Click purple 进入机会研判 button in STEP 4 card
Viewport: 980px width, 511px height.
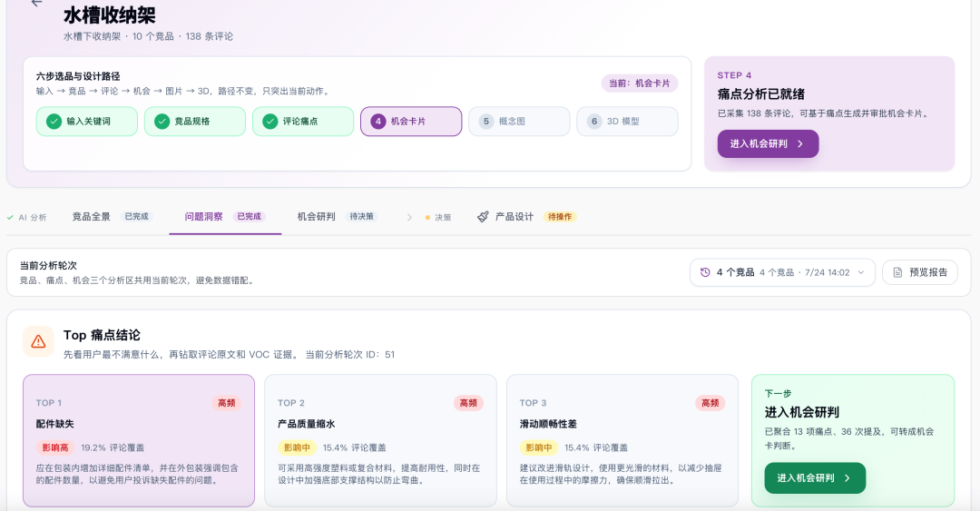(x=769, y=143)
